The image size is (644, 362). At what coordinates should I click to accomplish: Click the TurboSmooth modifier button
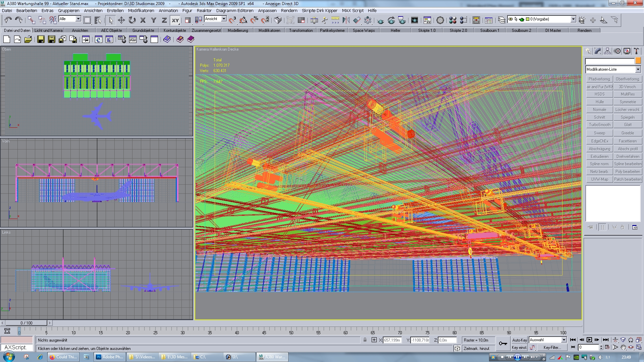pyautogui.click(x=599, y=125)
